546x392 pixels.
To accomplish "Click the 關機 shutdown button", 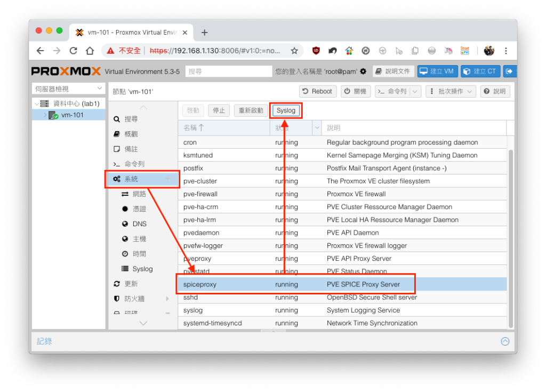I will [x=356, y=91].
